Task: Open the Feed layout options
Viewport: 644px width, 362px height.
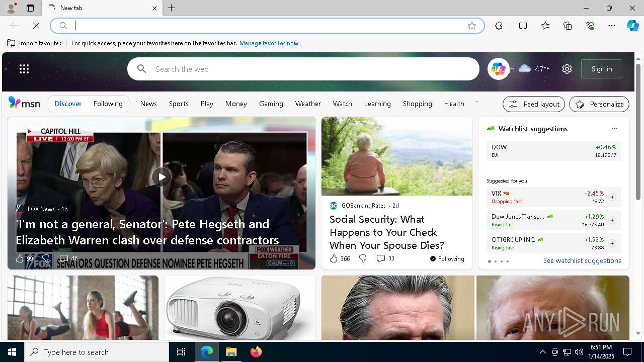Action: tap(534, 104)
